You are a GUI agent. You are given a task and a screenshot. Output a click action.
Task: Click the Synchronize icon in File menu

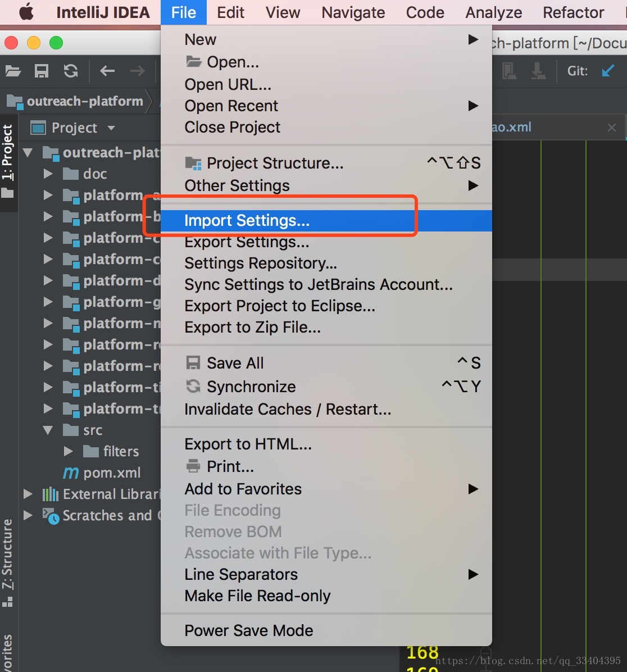click(x=193, y=386)
